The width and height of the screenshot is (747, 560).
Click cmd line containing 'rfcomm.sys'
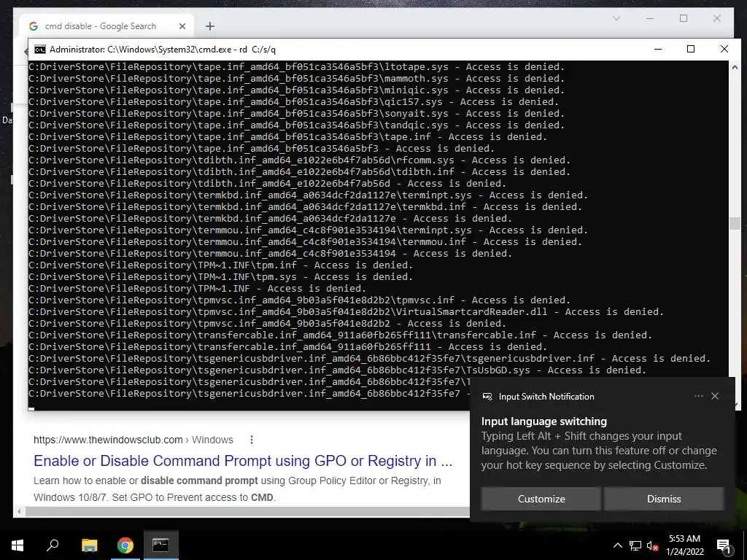pos(299,160)
